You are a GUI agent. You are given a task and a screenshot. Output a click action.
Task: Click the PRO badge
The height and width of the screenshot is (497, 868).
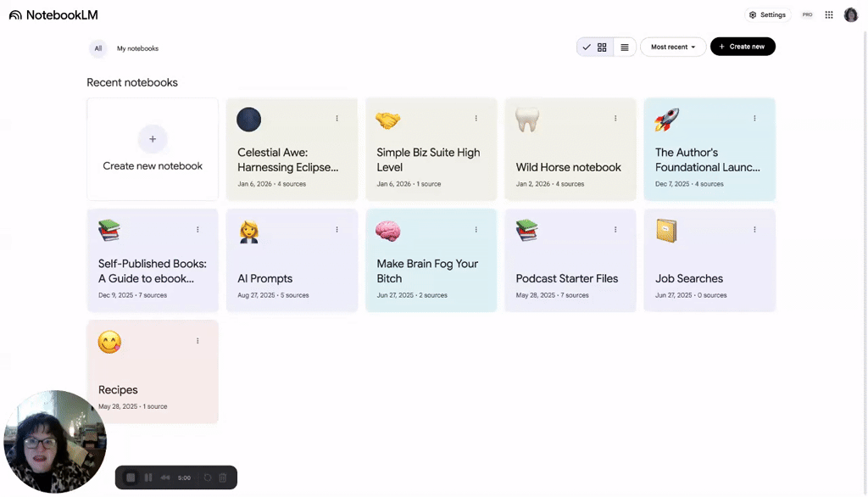(x=807, y=14)
